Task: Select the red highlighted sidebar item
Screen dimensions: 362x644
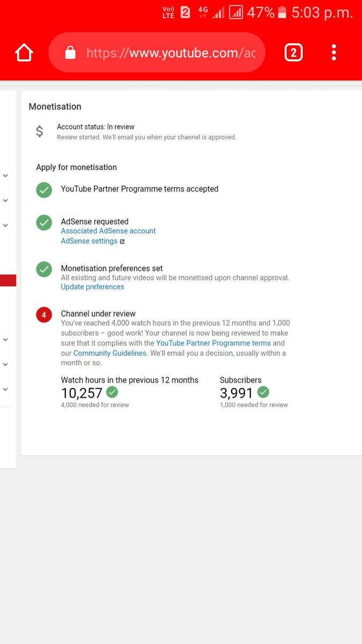Action: tap(8, 280)
